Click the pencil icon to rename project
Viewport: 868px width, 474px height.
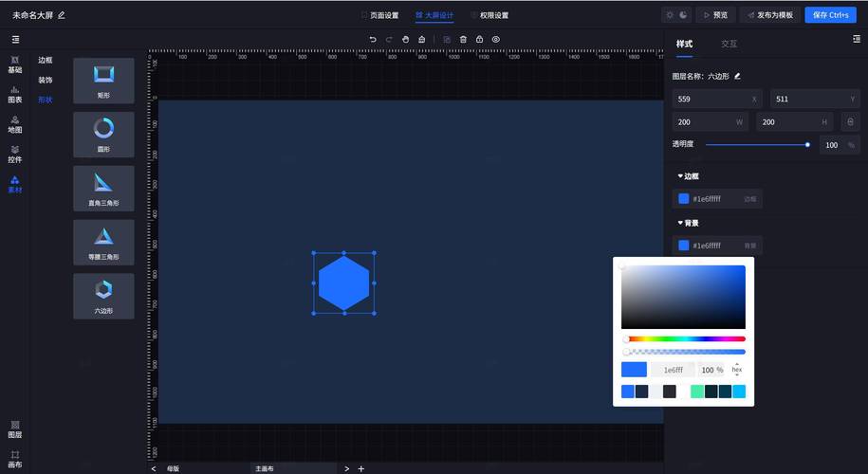62,15
